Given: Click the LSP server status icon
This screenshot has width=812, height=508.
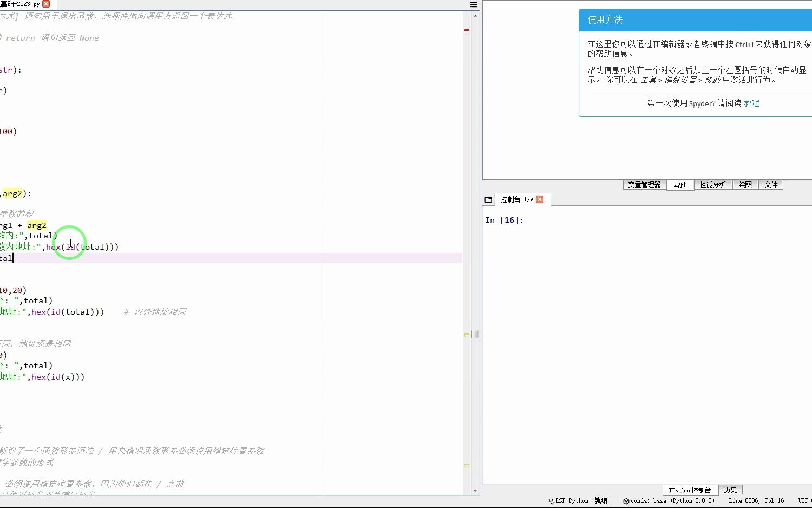Looking at the screenshot, I should [551, 501].
